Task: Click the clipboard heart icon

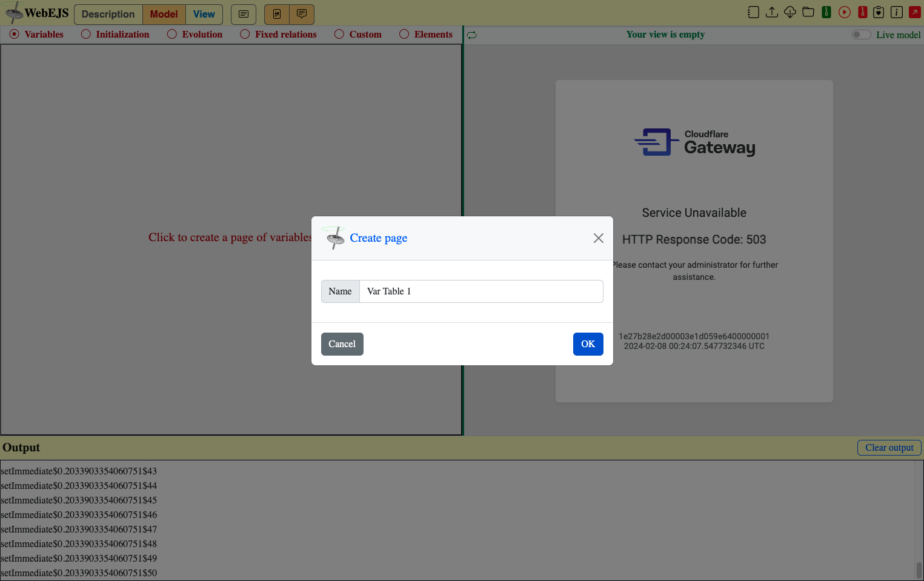Action: (x=879, y=12)
